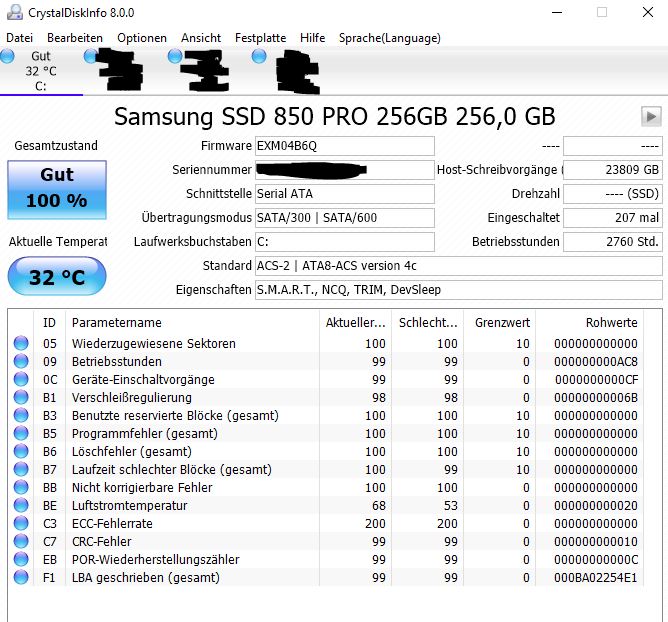This screenshot has height=622, width=668.
Task: Select the LBA geschrieben (gesamt) text
Action: coord(146,578)
